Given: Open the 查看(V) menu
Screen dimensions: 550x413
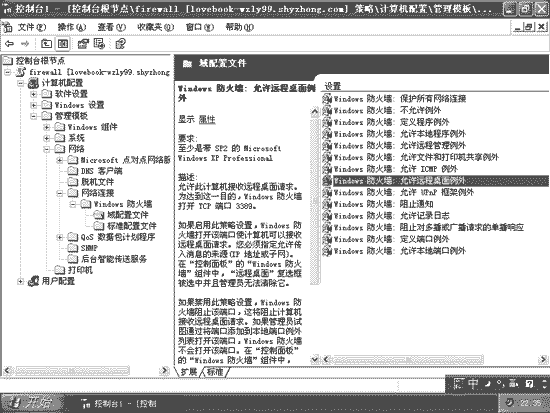Looking at the screenshot, I should tap(112, 27).
